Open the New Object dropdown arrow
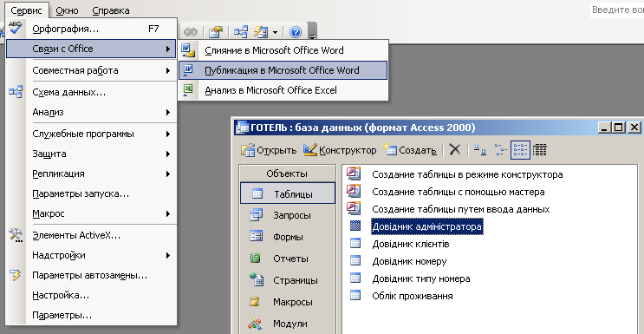Screen dimensions: 644x334 click(x=275, y=32)
